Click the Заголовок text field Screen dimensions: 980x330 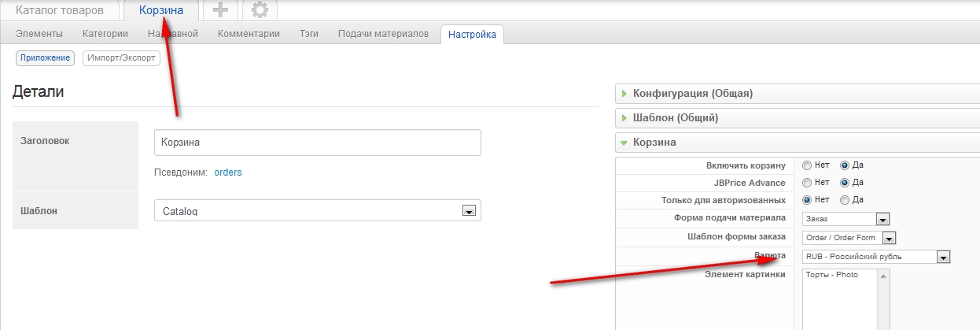coord(318,143)
